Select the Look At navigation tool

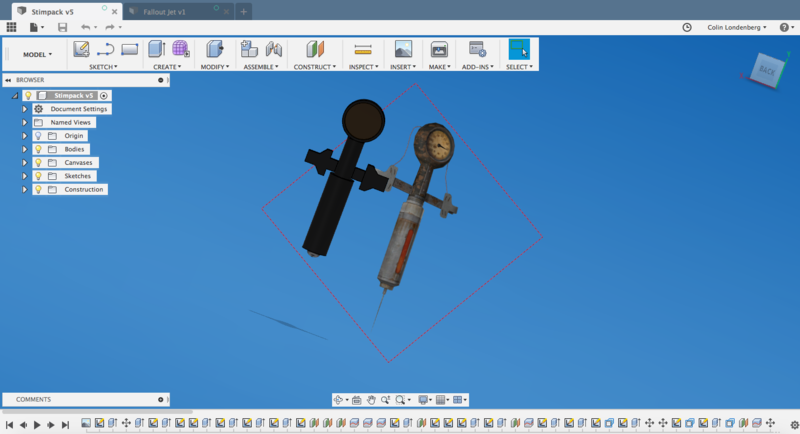pyautogui.click(x=357, y=400)
